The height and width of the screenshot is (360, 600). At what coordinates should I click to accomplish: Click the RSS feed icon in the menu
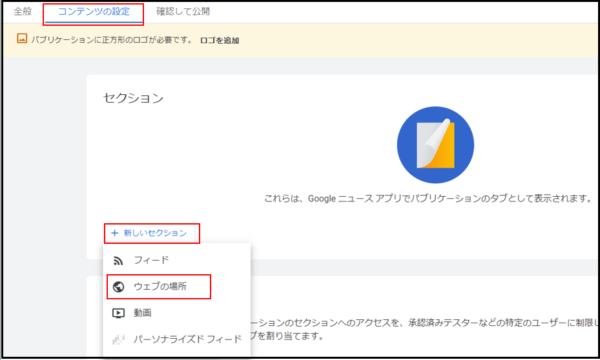point(118,261)
